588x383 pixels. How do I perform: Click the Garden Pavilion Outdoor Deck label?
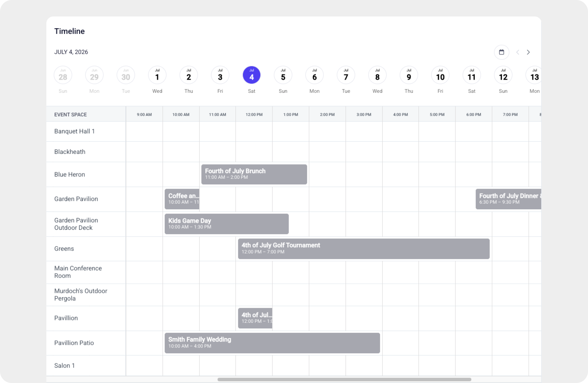point(76,224)
